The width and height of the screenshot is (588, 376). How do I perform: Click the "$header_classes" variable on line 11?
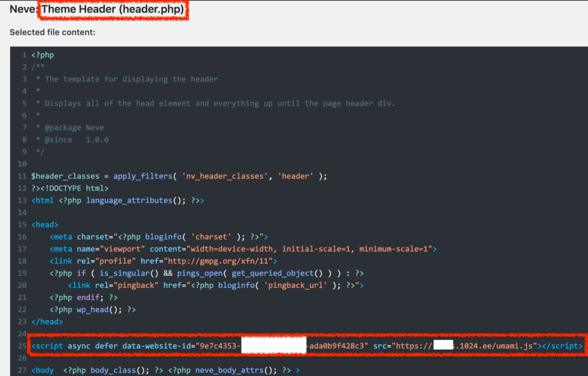(65, 176)
